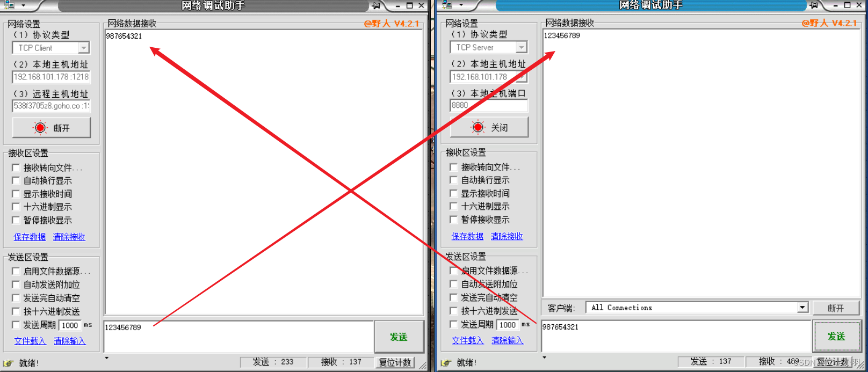868x372 pixels.
Task: Click 发送 send button in Server window
Action: [x=837, y=336]
